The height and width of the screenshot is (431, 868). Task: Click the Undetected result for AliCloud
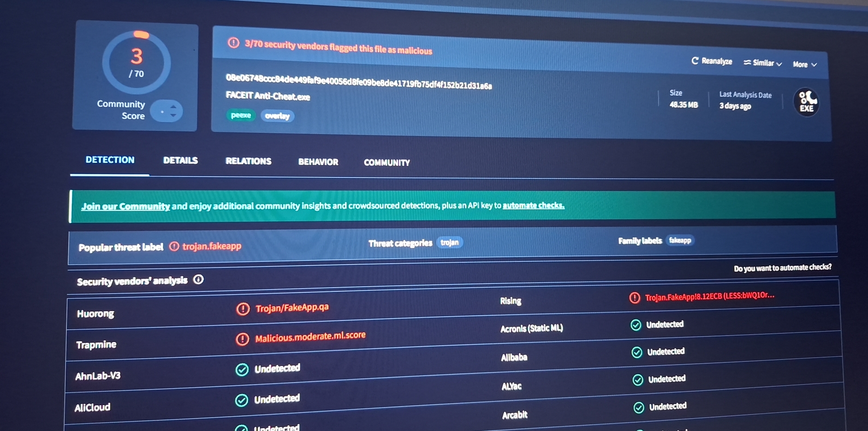pos(277,399)
